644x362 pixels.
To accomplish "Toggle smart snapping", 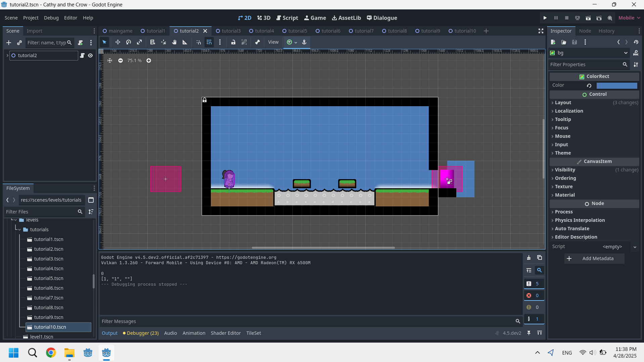I will coord(198,42).
